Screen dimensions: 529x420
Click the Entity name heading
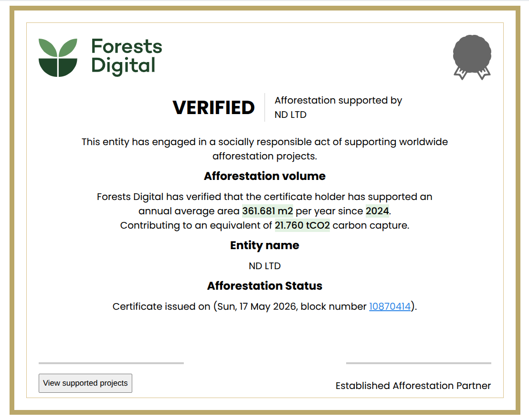click(264, 245)
